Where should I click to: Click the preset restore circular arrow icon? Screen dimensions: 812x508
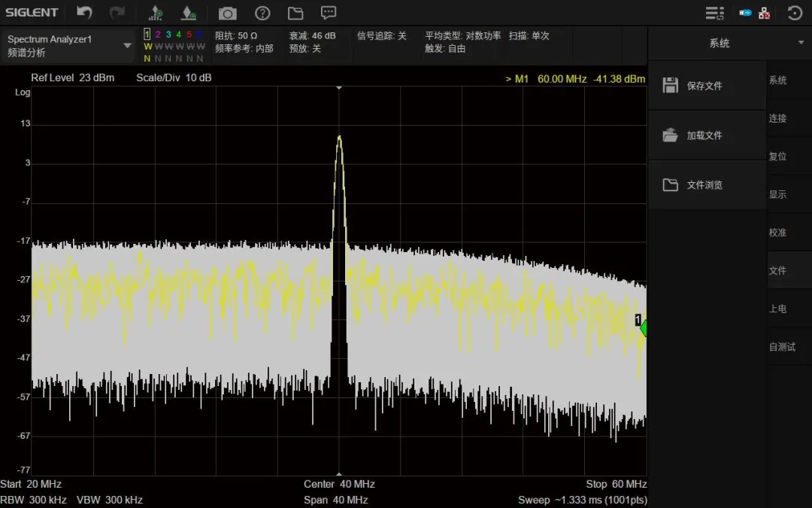(x=795, y=13)
